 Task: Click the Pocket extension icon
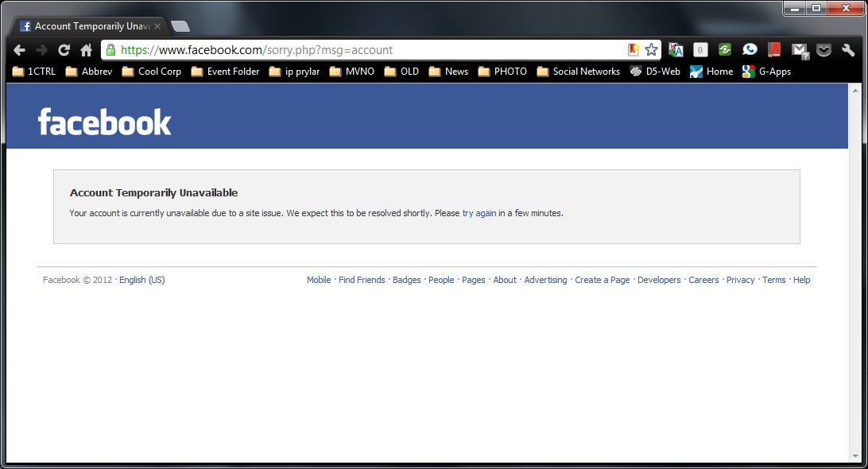click(x=824, y=49)
